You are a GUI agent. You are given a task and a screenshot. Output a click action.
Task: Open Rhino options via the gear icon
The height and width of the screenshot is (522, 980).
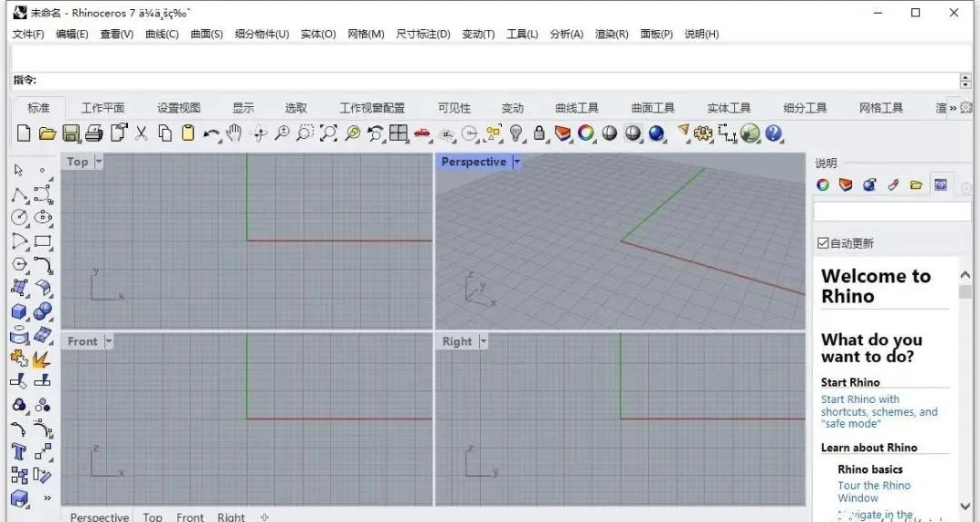pyautogui.click(x=703, y=133)
